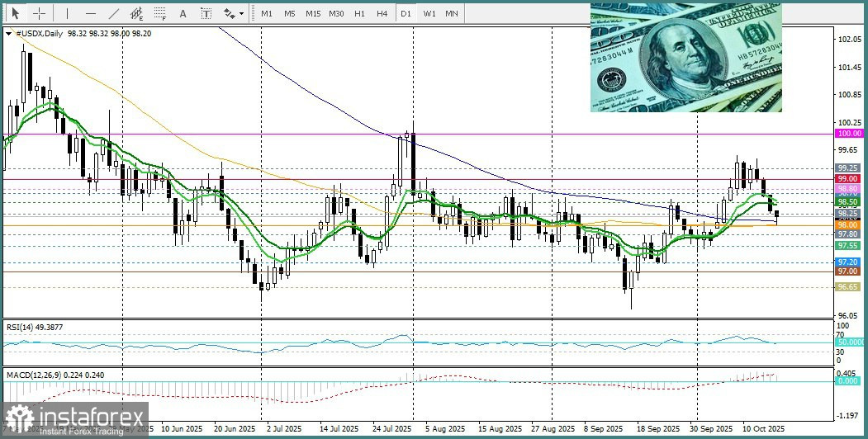Click the MACD(12,26,9) indicator label
868x439 pixels.
55,375
